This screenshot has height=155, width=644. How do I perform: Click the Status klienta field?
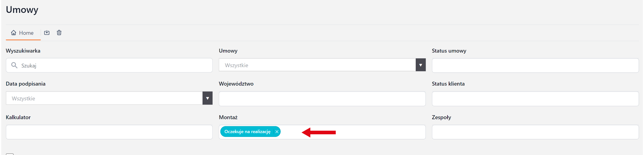(x=535, y=99)
